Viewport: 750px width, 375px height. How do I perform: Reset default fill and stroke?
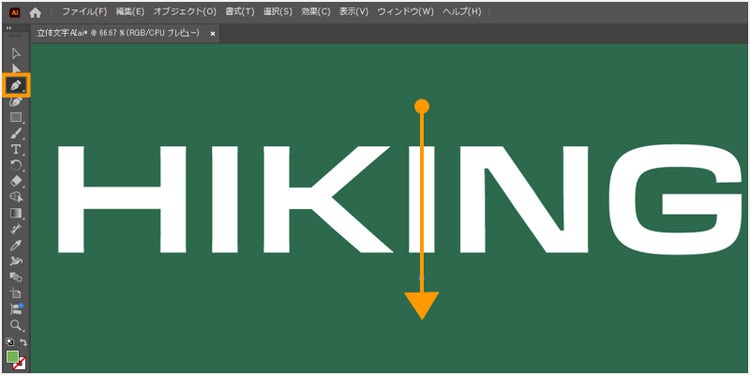10,342
